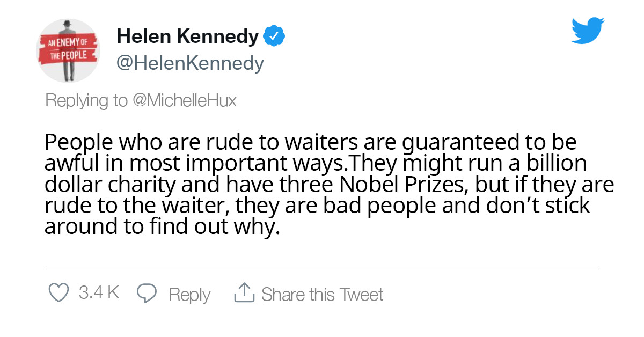The height and width of the screenshot is (337, 644).
Task: Open Helen Kennedy's profile avatar
Action: [x=68, y=50]
